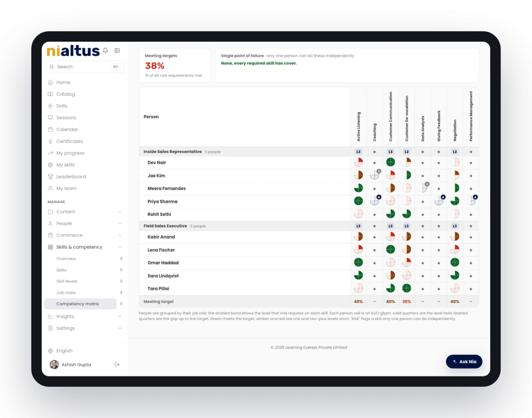The width and height of the screenshot is (532, 418).
Task: Open Drills from the sidebar
Action: tap(62, 106)
